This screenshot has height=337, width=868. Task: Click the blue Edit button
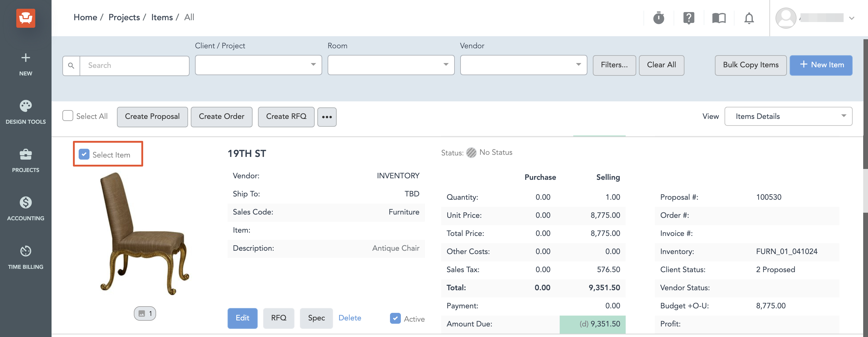point(242,318)
